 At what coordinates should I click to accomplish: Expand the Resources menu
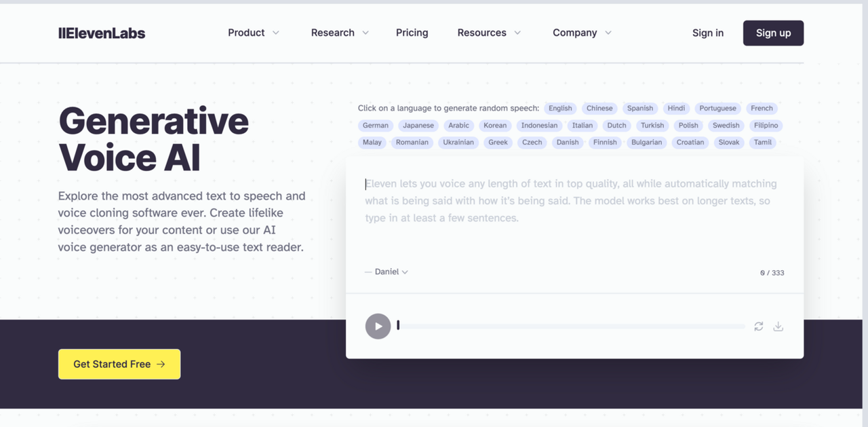coord(489,33)
